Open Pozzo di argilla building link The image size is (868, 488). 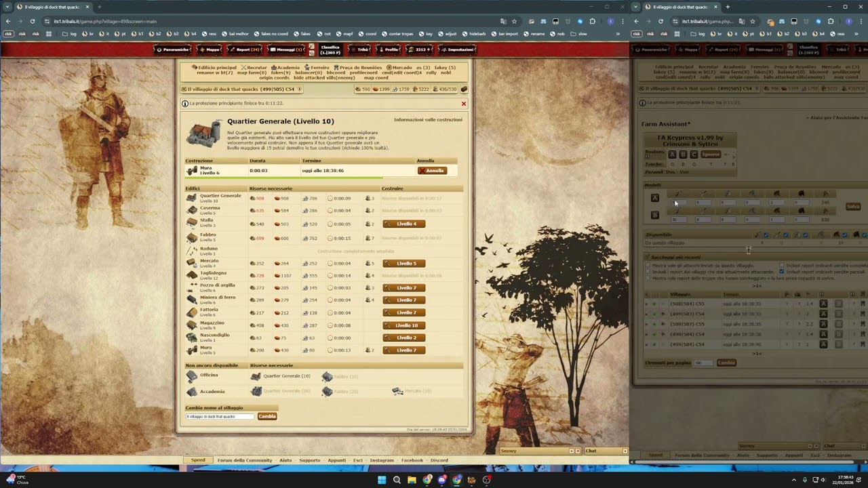tap(217, 285)
